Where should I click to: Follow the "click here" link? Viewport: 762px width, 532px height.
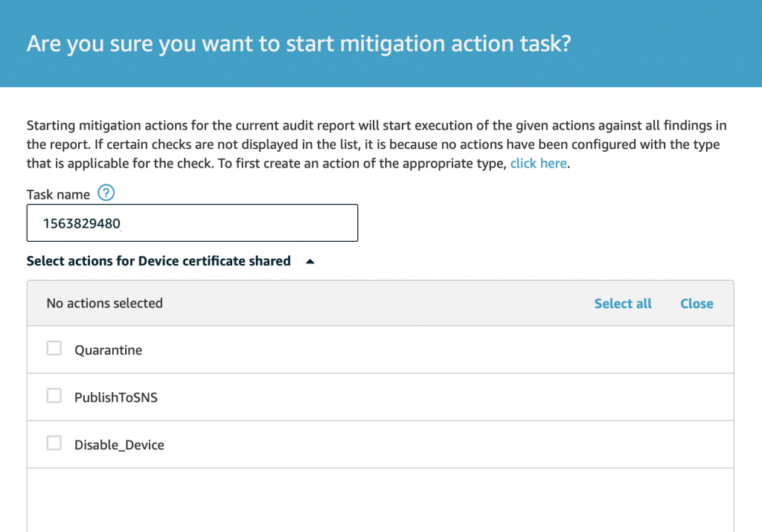coord(538,163)
